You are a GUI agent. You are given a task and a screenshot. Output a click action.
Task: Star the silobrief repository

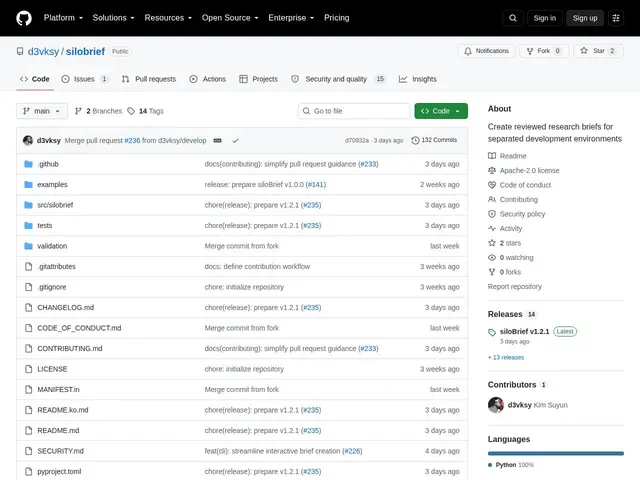[x=598, y=51]
